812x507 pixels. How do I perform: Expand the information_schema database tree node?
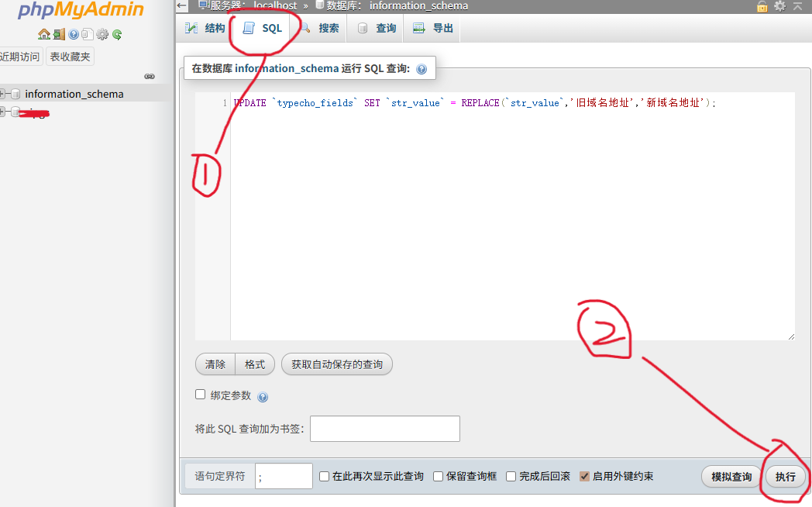click(3, 94)
